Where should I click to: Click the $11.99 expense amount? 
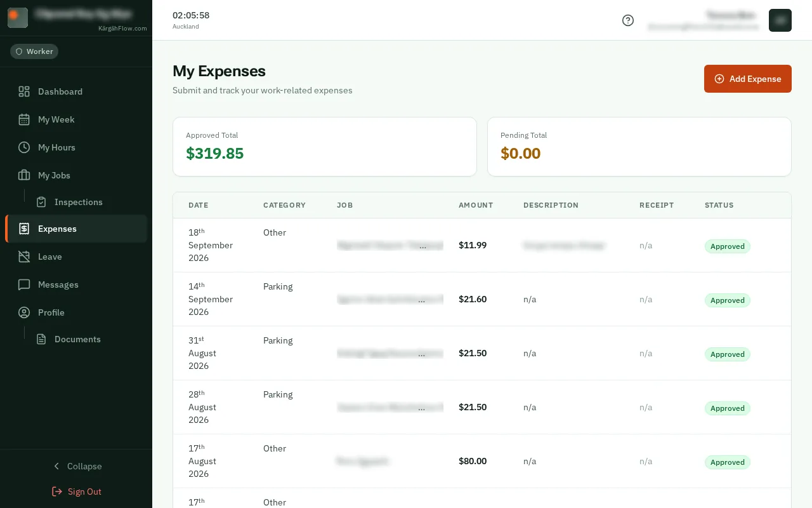pos(473,245)
